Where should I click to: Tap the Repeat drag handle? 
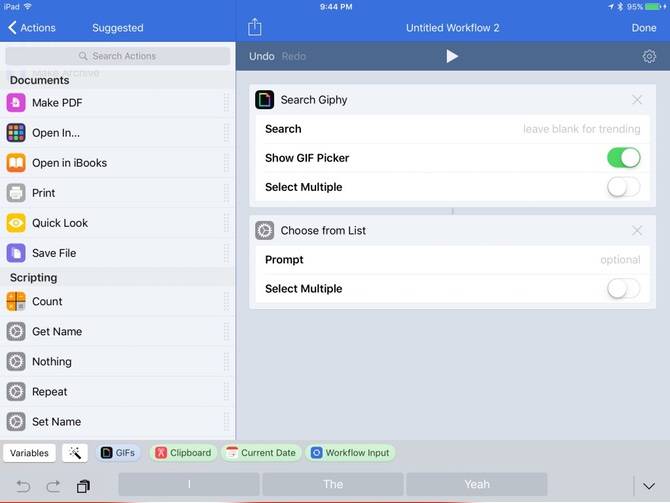point(226,391)
